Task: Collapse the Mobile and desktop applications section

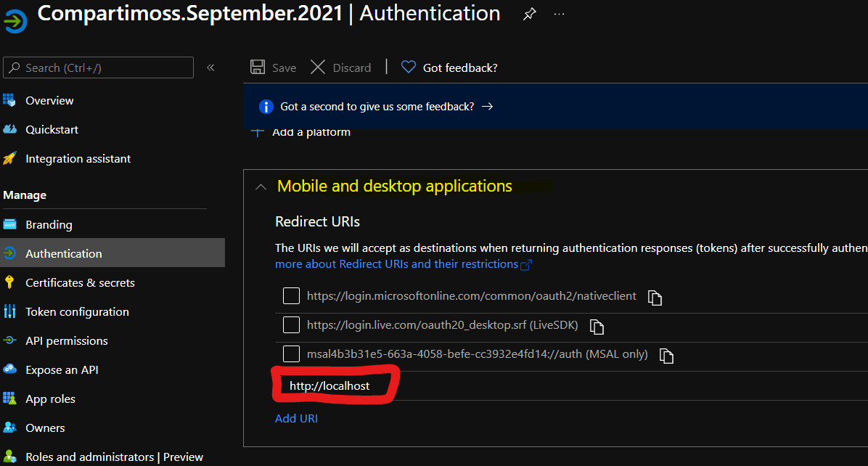Action: click(x=261, y=187)
